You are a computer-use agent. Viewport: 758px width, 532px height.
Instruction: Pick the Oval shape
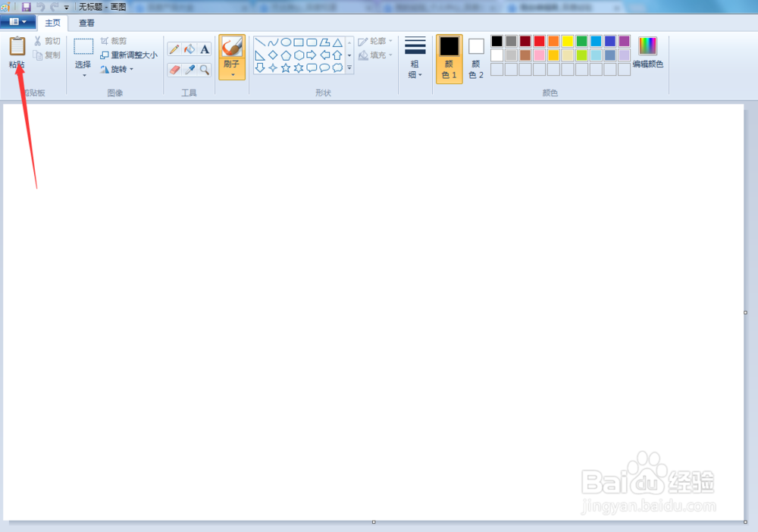coord(286,42)
